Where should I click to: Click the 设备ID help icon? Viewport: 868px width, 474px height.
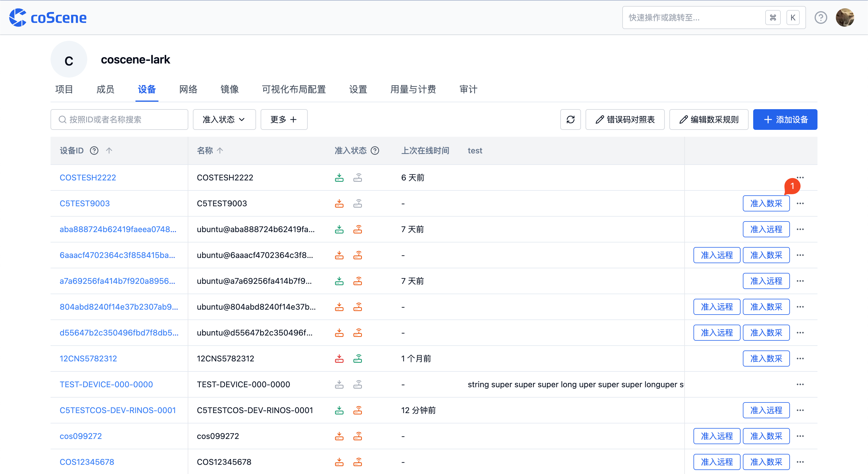[x=94, y=150]
